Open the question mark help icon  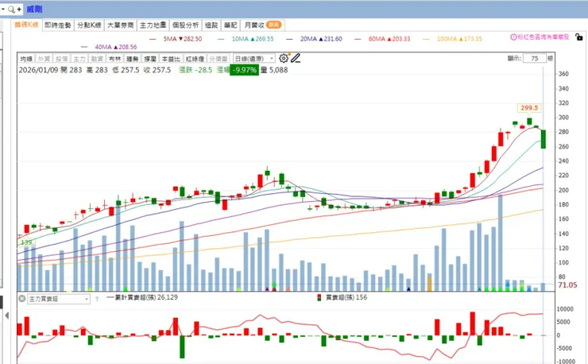(x=97, y=299)
